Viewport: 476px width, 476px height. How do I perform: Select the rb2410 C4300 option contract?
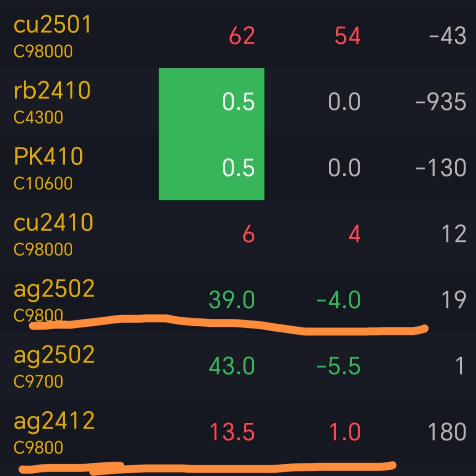coord(52,101)
